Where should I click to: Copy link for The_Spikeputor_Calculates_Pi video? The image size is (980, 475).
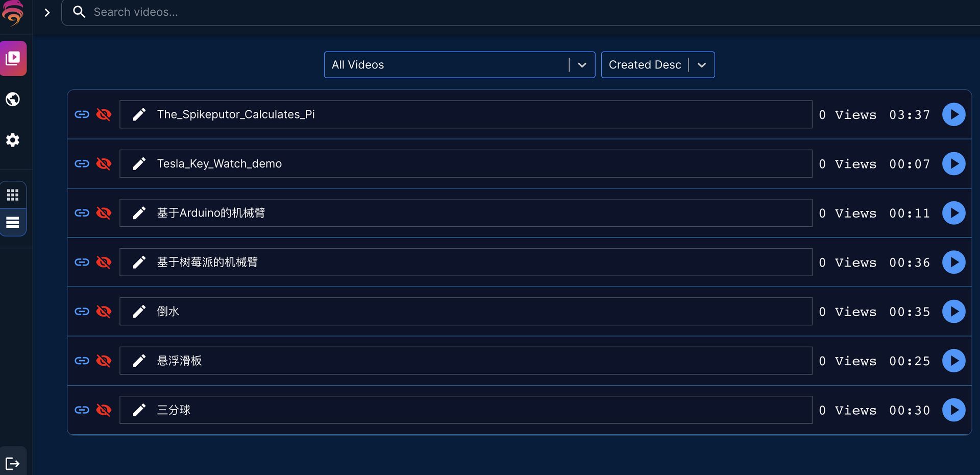coord(82,114)
